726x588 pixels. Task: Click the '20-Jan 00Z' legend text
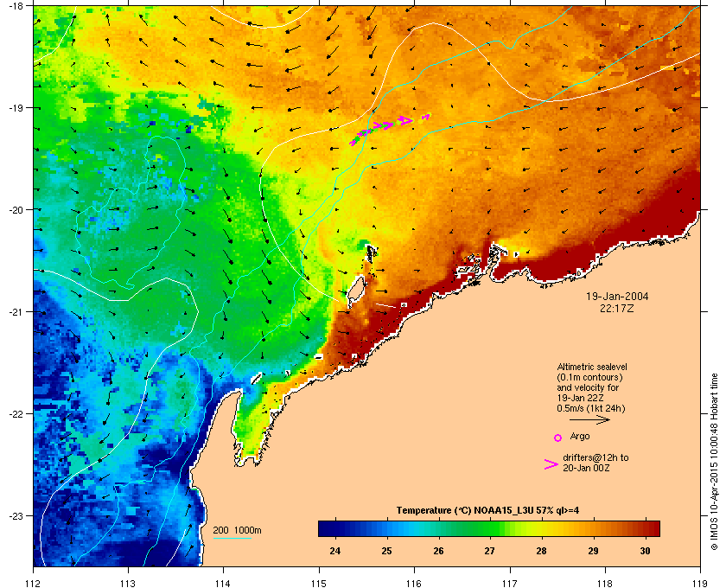pos(586,468)
